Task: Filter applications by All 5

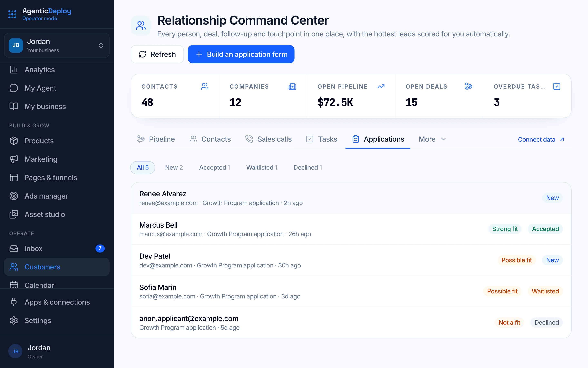Action: pyautogui.click(x=143, y=167)
